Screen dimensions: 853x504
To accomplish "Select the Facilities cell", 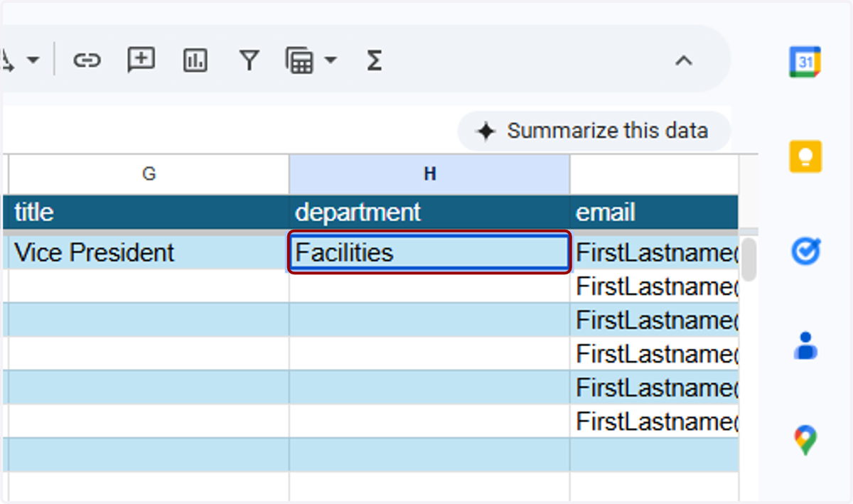I will point(429,252).
